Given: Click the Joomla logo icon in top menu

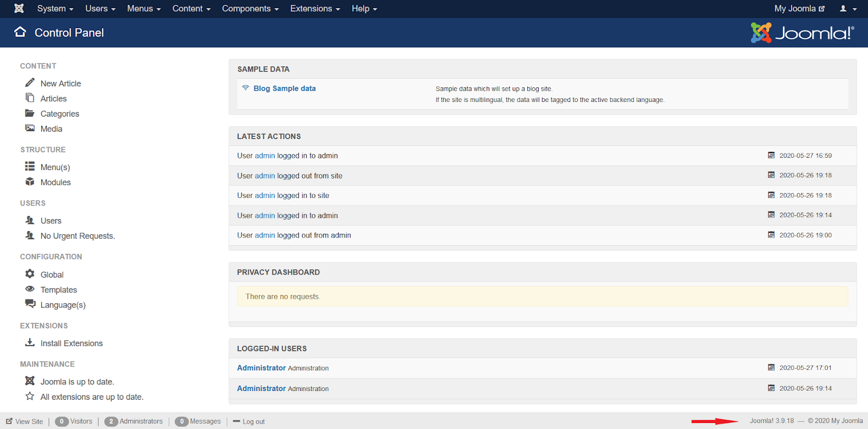Looking at the screenshot, I should coord(19,9).
